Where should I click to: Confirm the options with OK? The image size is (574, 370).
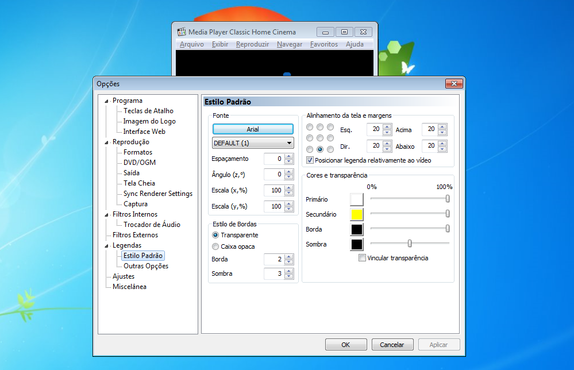pyautogui.click(x=346, y=344)
